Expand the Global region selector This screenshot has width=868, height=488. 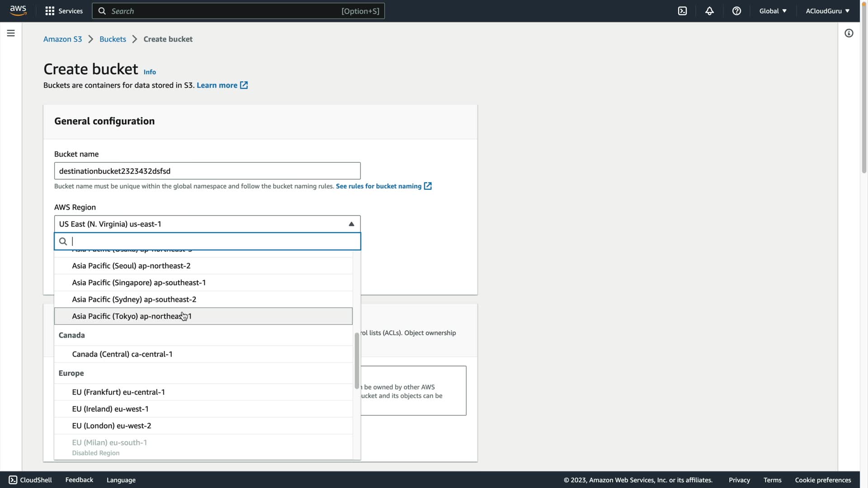click(x=773, y=11)
